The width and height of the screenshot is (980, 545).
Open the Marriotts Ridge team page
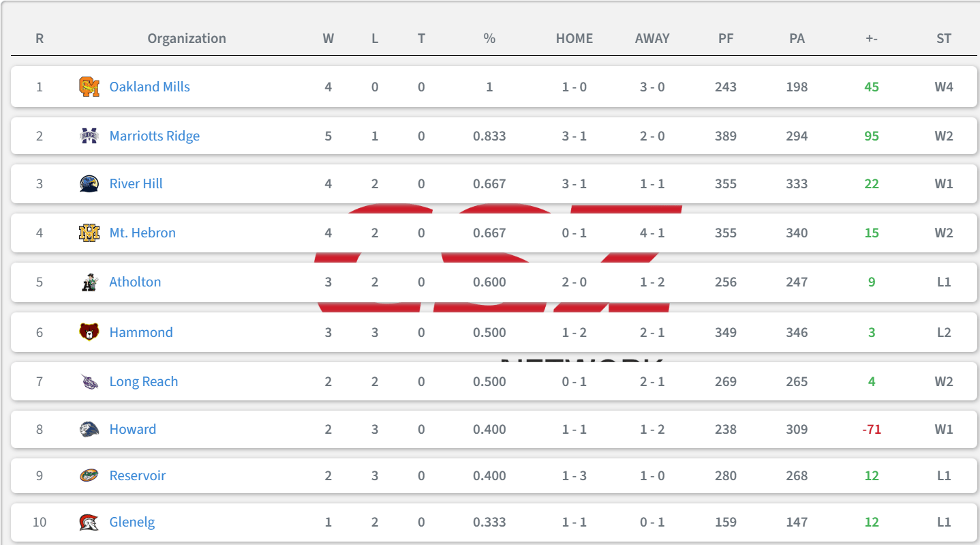point(155,136)
